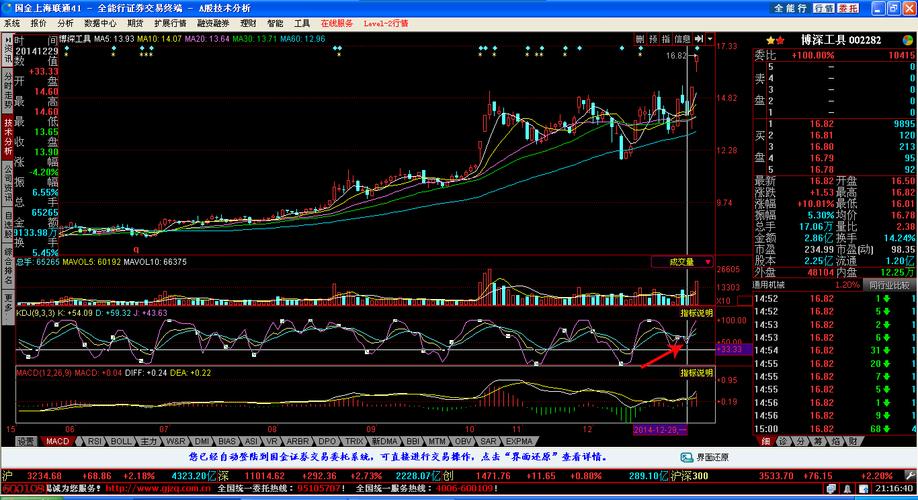Open the 成交量 indicator dropdown
The width and height of the screenshot is (918, 500).
680,262
